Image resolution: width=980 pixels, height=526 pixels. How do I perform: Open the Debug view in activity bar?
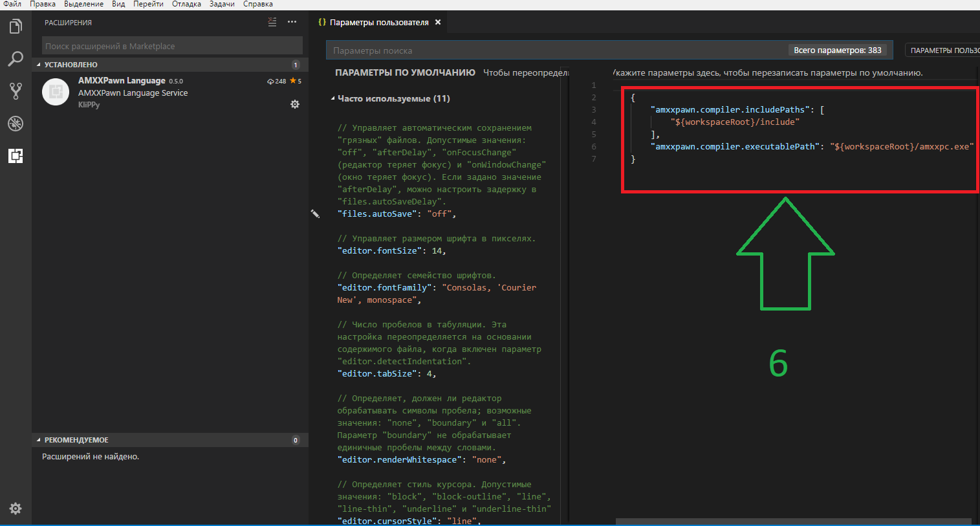tap(16, 124)
